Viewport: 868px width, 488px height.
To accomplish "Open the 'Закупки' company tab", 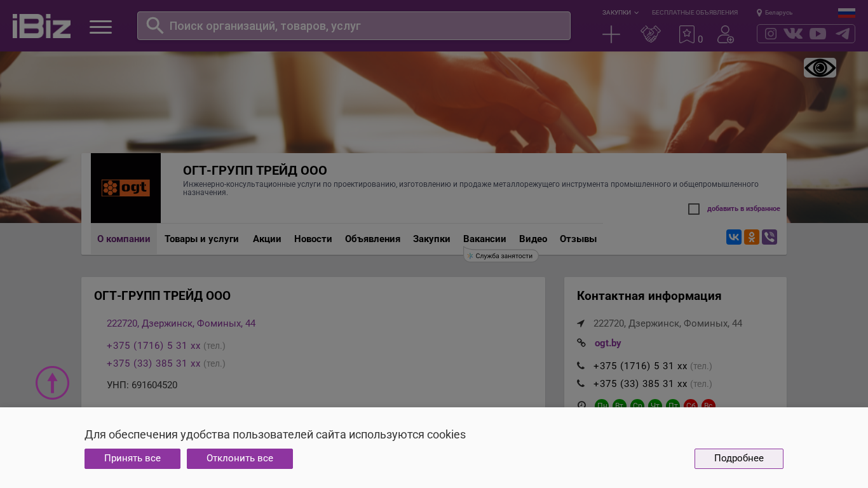I will pos(431,239).
